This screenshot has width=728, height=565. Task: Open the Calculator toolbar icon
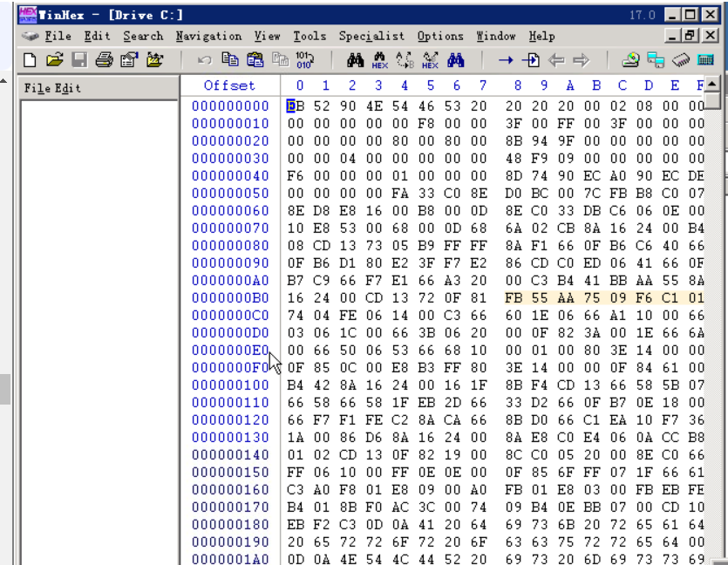pos(705,60)
